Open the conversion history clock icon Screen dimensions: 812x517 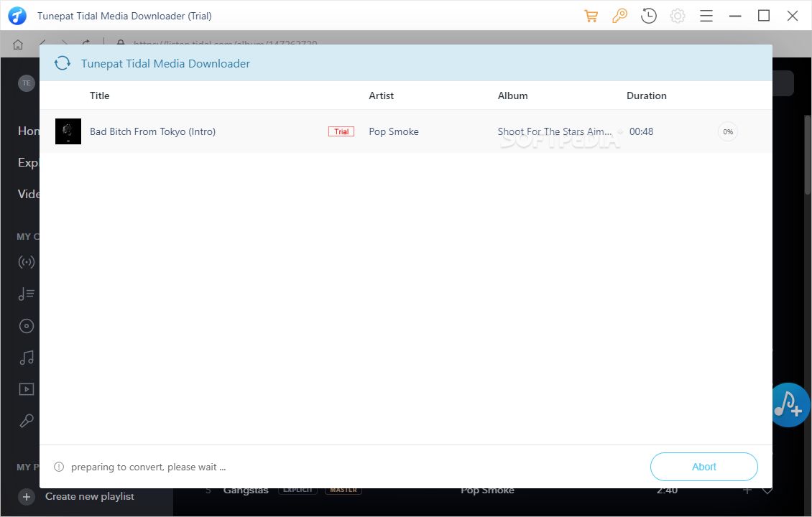648,16
